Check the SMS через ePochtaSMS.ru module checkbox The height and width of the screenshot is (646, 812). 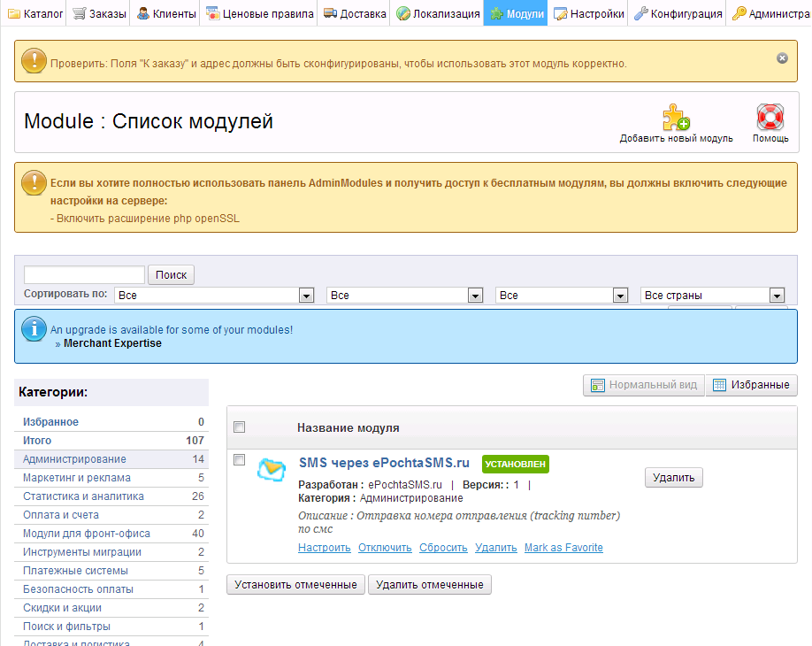click(239, 460)
